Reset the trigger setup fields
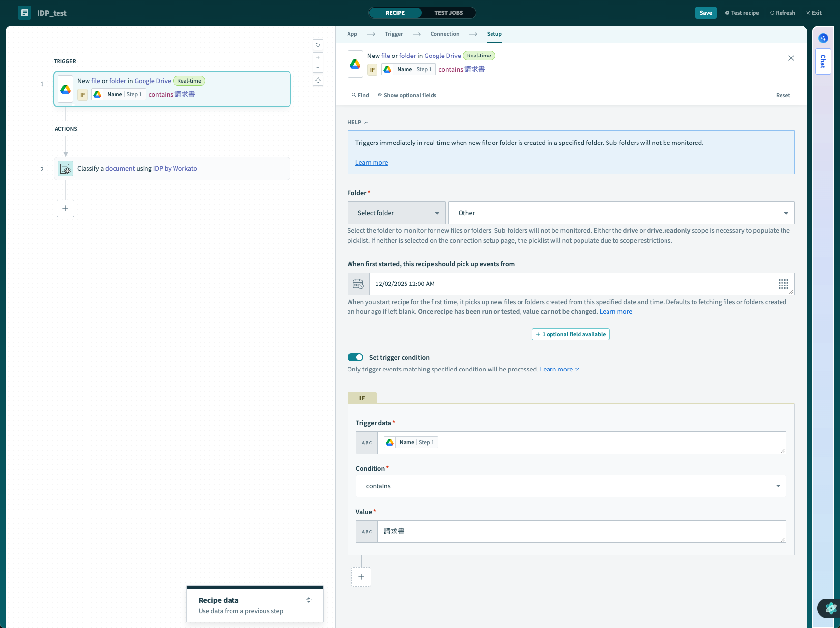The width and height of the screenshot is (840, 628). [x=783, y=95]
